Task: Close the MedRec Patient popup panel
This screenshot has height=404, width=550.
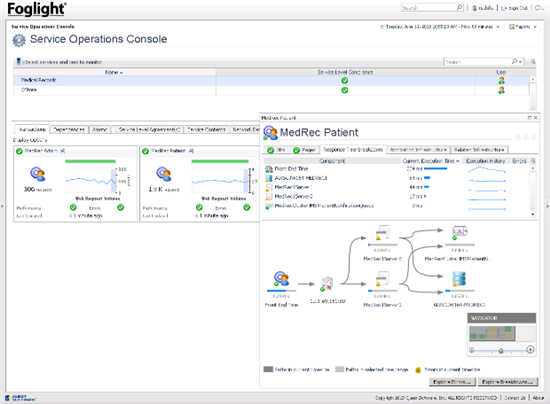Action: (536, 118)
